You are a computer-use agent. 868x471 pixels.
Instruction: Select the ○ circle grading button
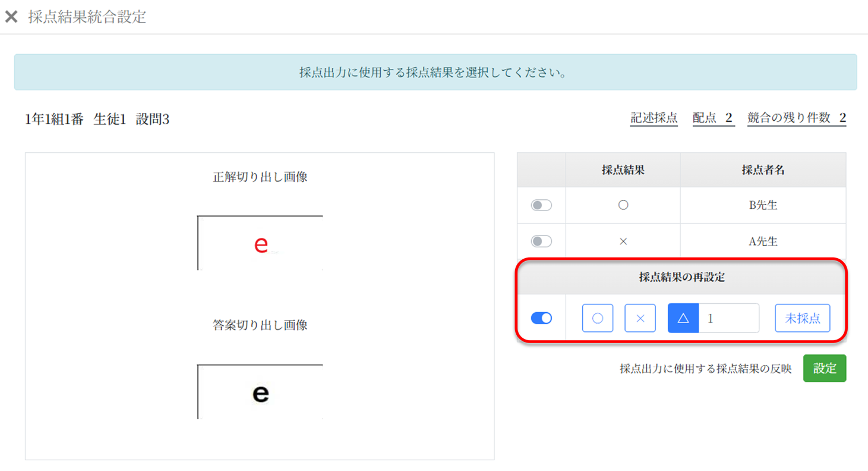pos(598,318)
